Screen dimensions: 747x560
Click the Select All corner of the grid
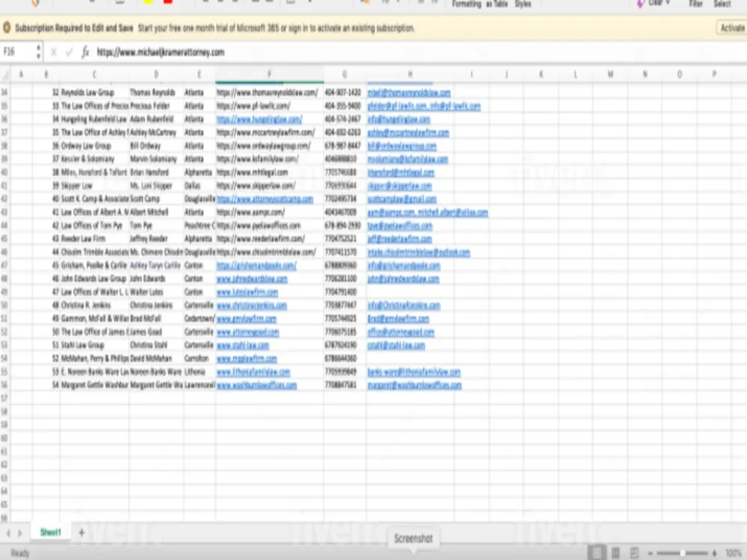[x=5, y=74]
